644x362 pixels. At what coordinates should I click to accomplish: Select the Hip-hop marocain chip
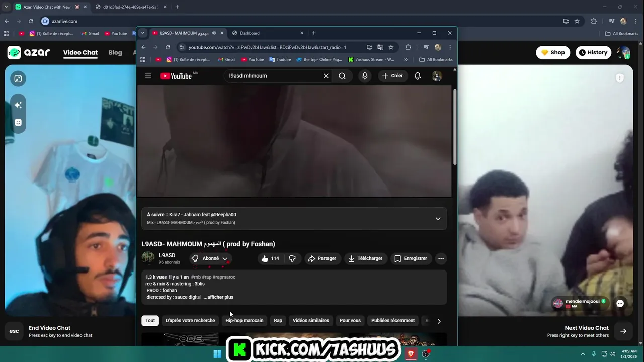coord(245,320)
